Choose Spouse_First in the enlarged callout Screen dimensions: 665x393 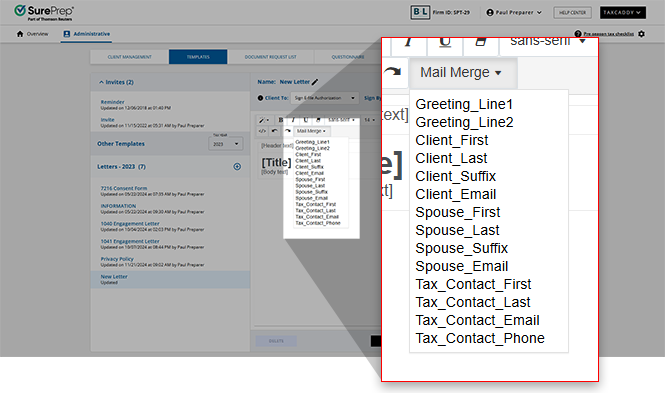coord(458,212)
